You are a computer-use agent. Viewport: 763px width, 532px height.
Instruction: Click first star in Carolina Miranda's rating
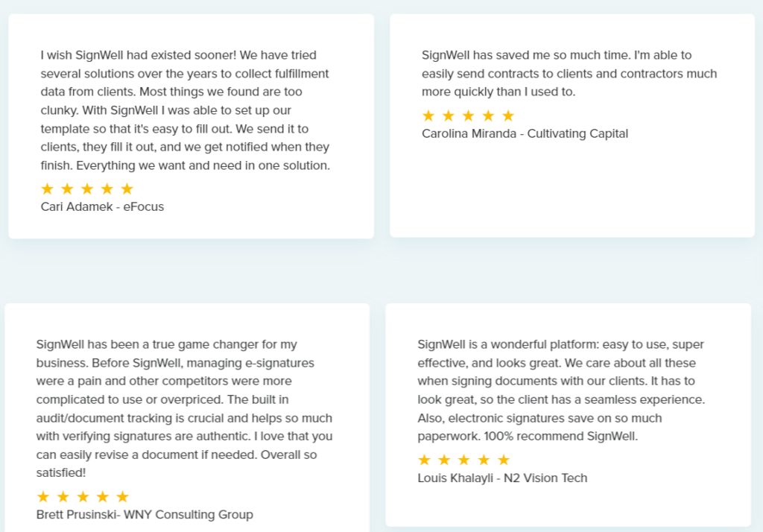pyautogui.click(x=428, y=115)
